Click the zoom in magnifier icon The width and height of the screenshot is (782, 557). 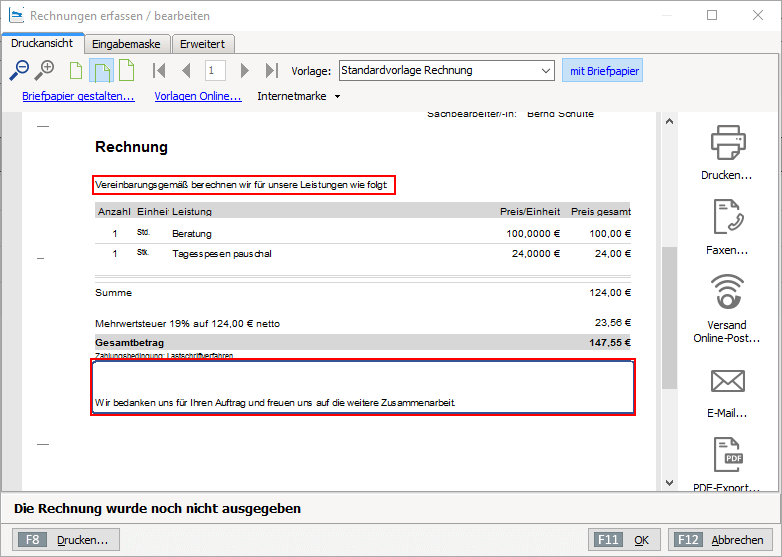click(44, 70)
